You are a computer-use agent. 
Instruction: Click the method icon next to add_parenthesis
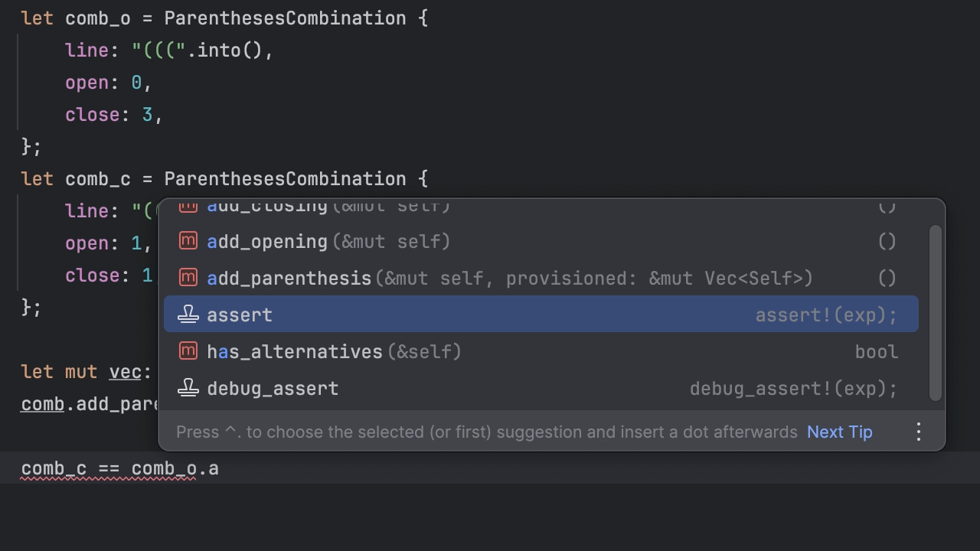tap(188, 278)
